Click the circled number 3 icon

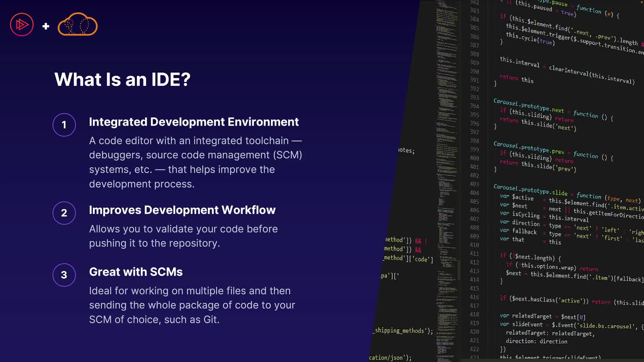(64, 275)
